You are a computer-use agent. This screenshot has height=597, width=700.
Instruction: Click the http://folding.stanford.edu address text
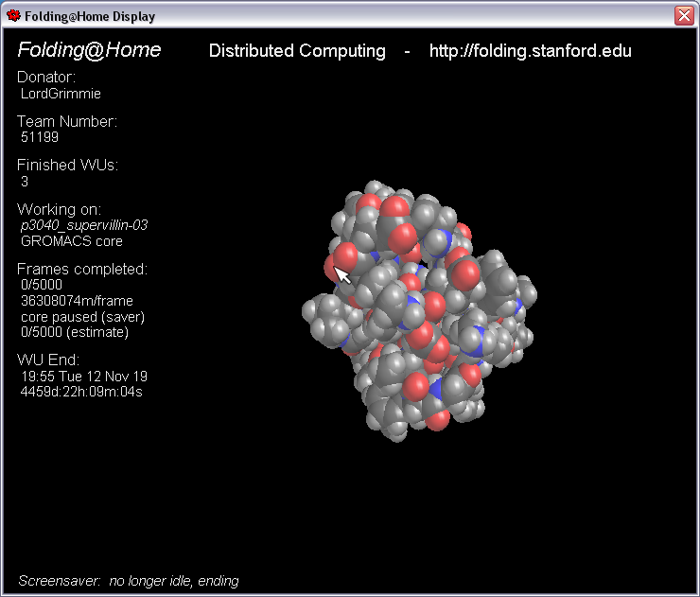pyautogui.click(x=531, y=51)
